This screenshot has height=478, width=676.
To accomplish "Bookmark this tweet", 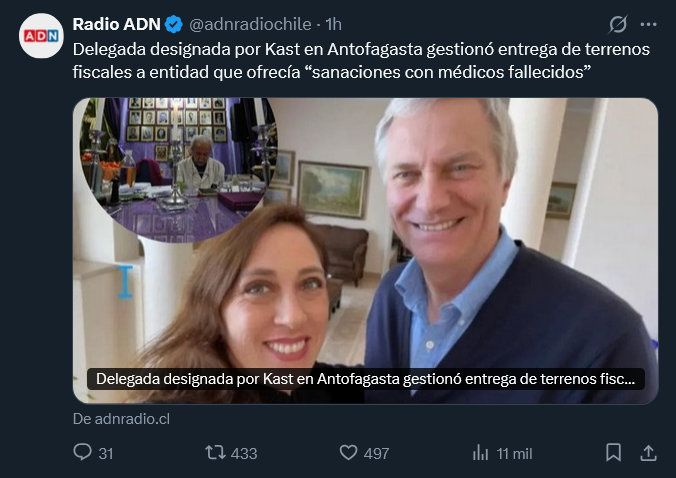I will click(x=613, y=453).
